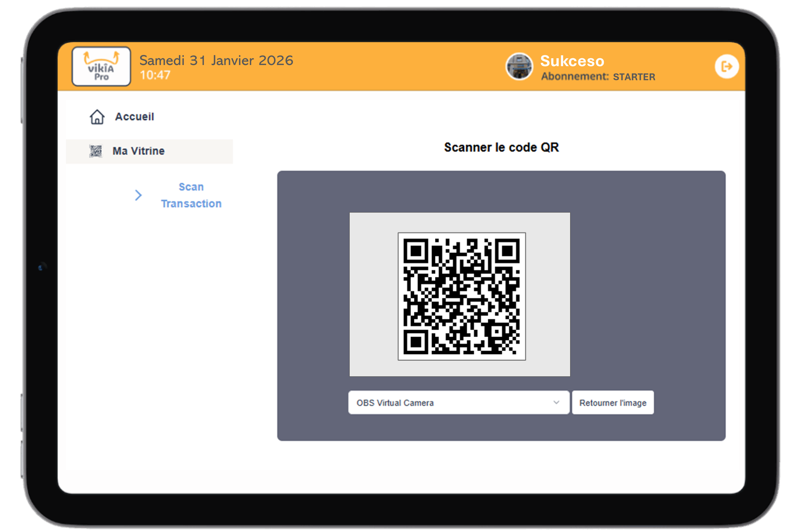Open the Sukceso profile avatar
This screenshot has width=798, height=532.
pyautogui.click(x=519, y=67)
